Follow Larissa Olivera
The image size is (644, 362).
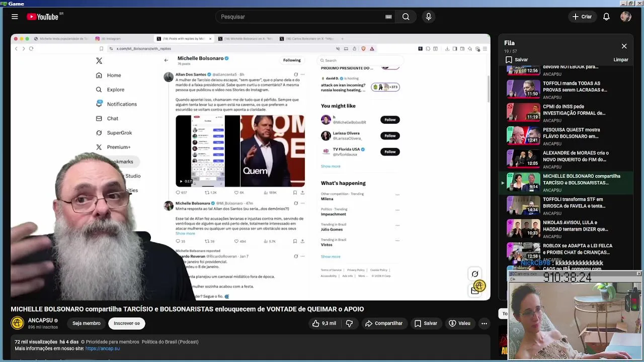(390, 136)
